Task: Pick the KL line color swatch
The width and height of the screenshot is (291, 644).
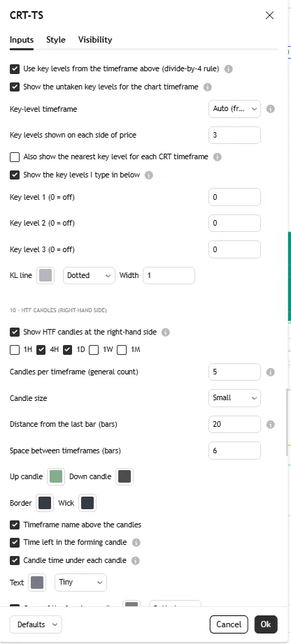Action: (45, 276)
